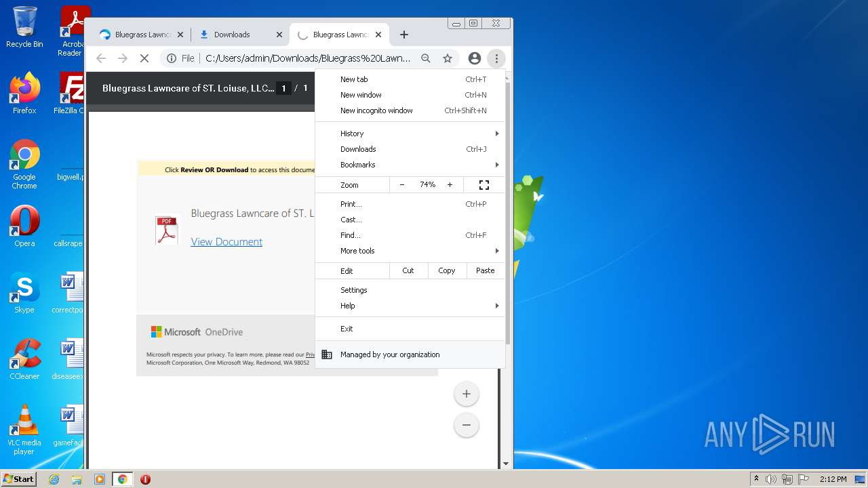Open Acrobat Reader desktop shortcut
This screenshot has width=868, height=488.
pos(73,31)
